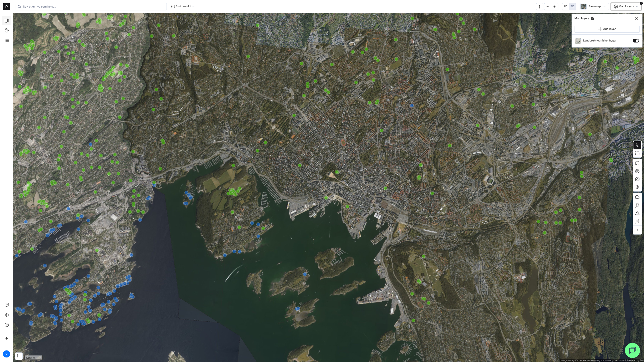Zoom in with the plus button
Viewport: 644px width, 362px height.
tap(554, 7)
